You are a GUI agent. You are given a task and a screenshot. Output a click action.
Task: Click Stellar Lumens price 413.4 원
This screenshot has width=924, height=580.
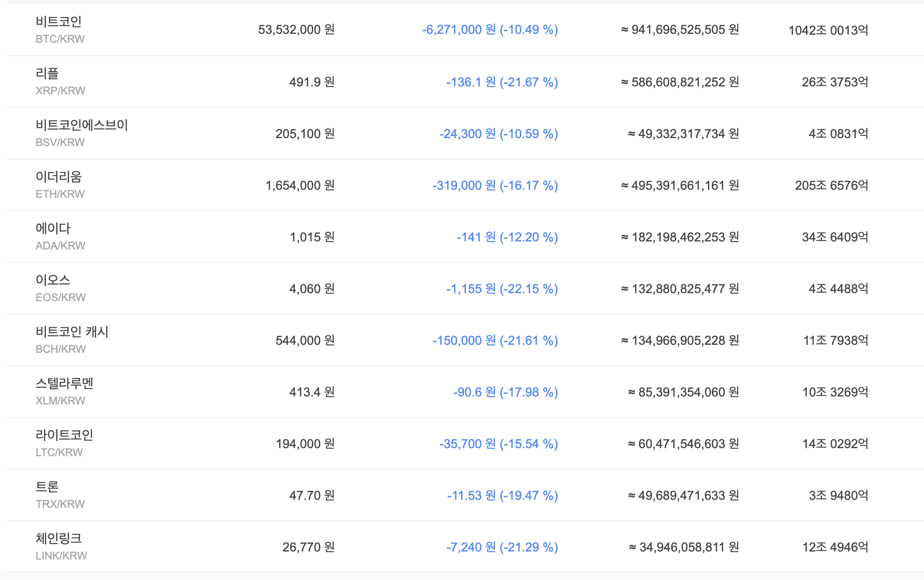pos(312,392)
